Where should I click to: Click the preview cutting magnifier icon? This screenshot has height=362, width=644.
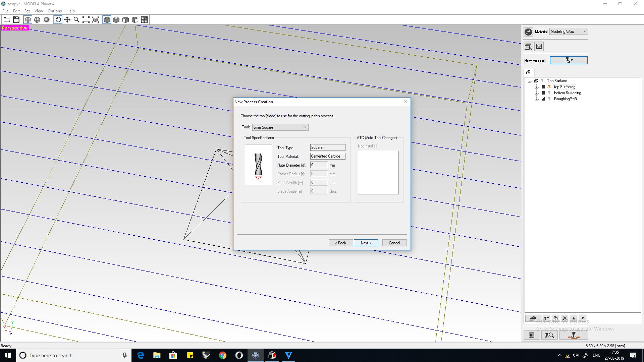tap(549, 335)
